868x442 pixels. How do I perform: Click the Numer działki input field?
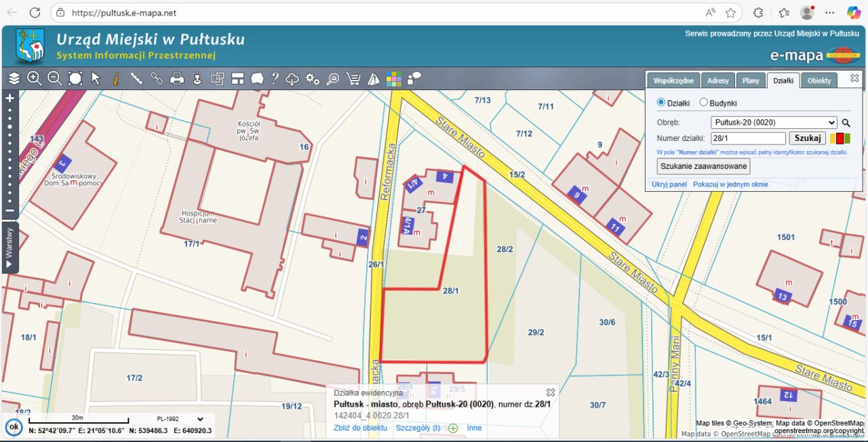748,138
